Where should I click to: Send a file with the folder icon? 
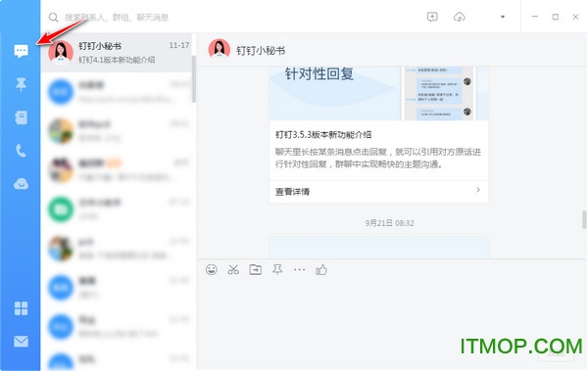click(x=256, y=269)
